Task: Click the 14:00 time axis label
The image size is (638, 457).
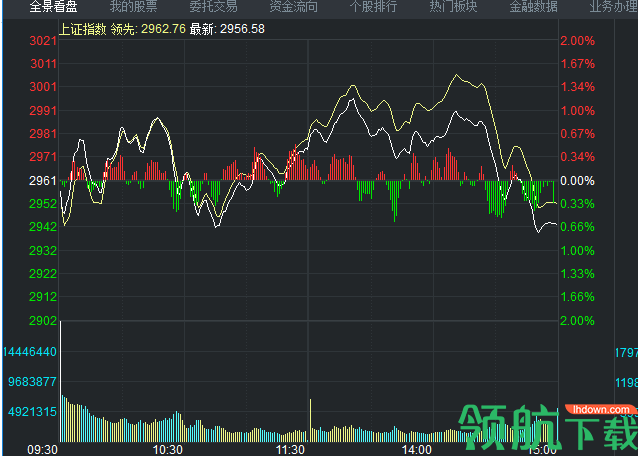Action: click(x=417, y=450)
